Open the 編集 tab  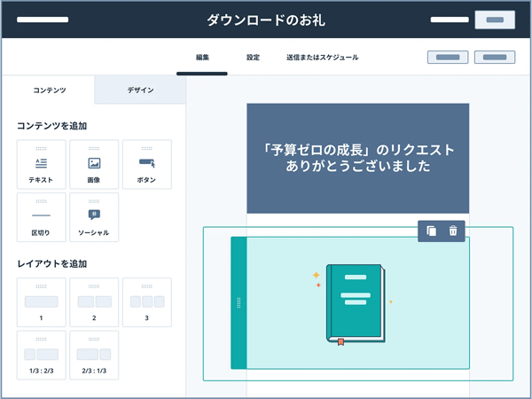coord(202,58)
